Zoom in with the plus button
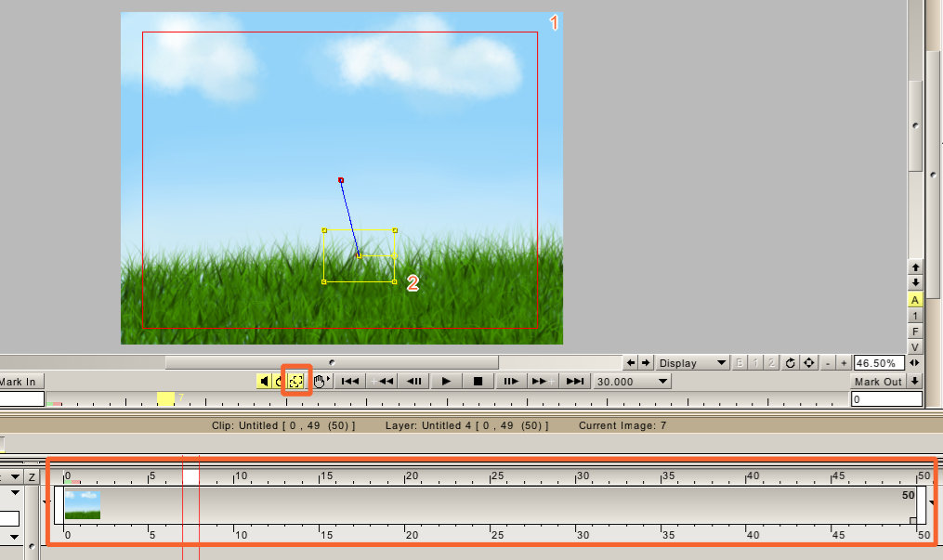 [x=844, y=363]
